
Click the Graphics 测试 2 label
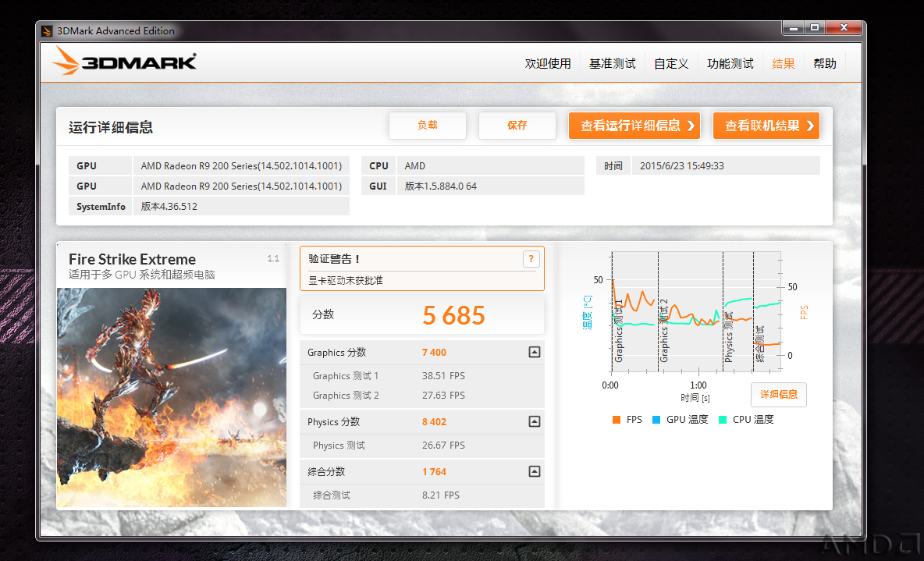click(x=346, y=396)
